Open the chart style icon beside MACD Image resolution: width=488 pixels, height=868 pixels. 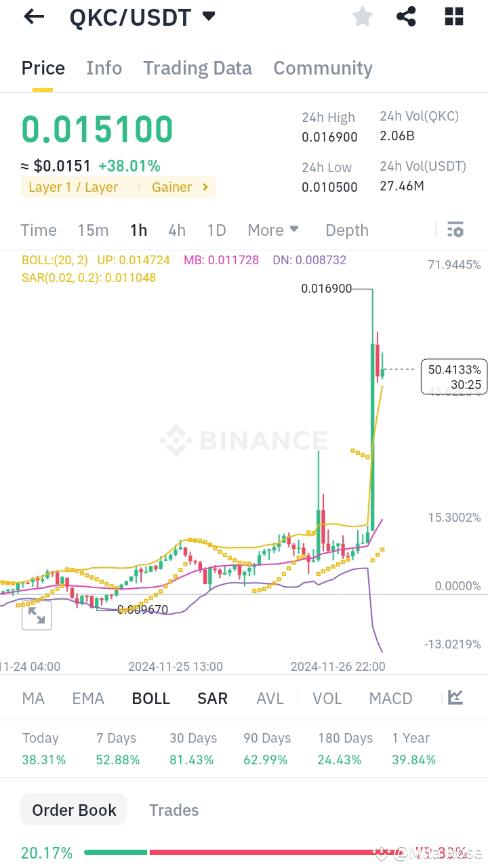[x=455, y=697]
